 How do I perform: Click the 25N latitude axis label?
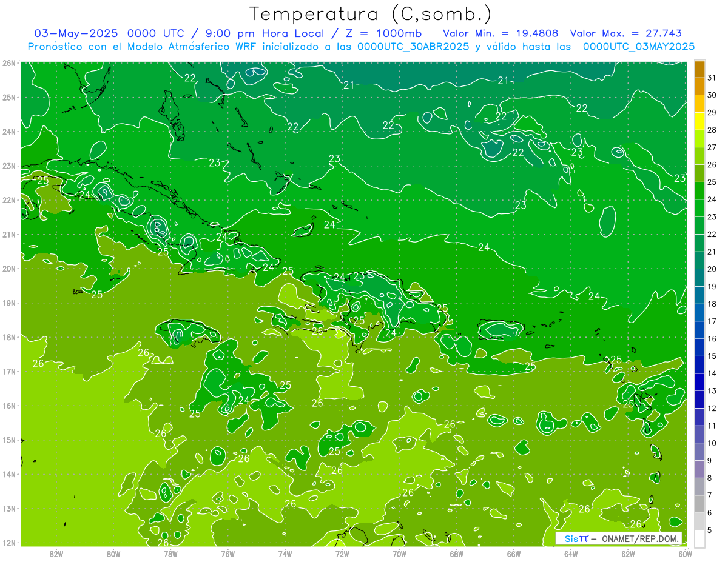coord(9,97)
